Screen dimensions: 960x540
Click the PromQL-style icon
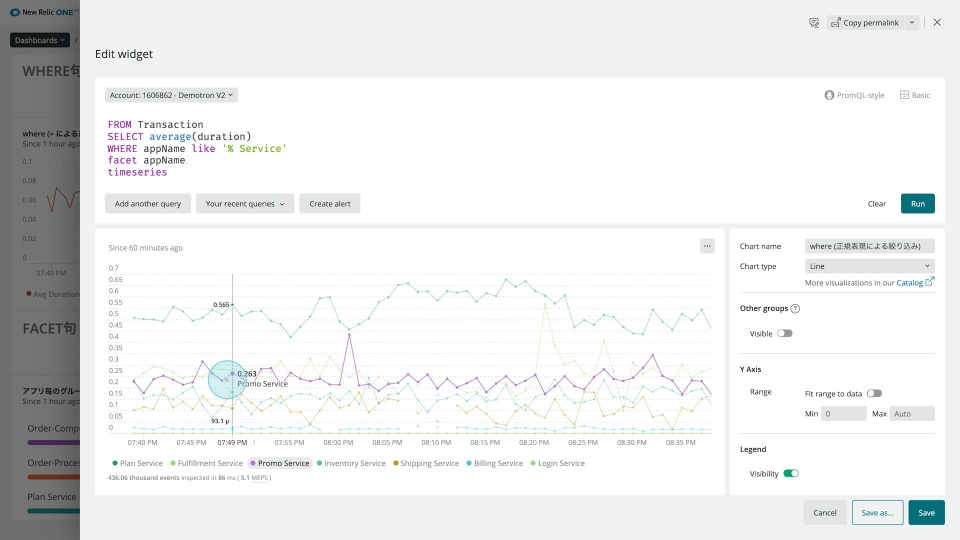[829, 95]
